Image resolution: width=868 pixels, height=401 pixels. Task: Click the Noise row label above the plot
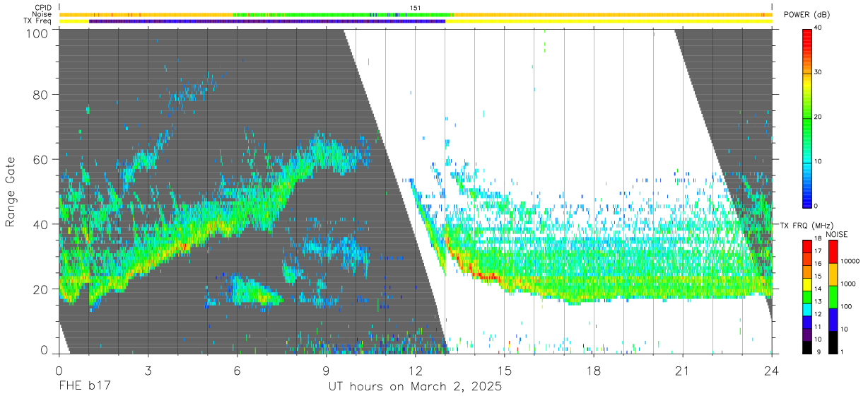[x=42, y=14]
